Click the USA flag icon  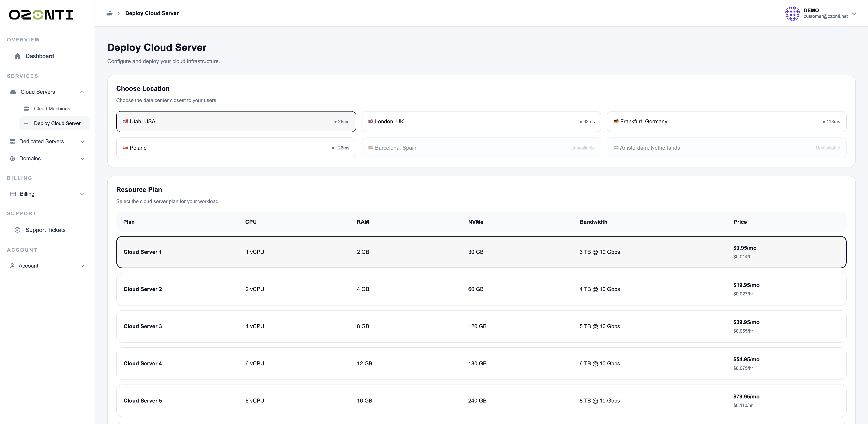point(125,121)
